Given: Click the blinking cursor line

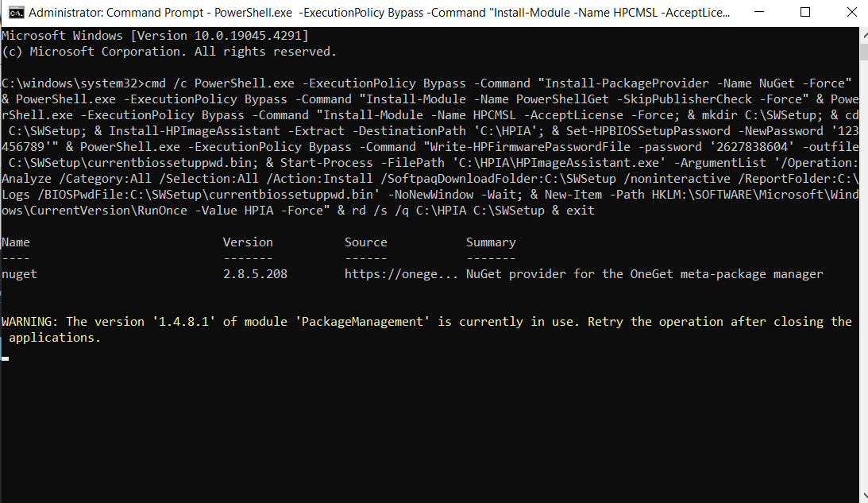Looking at the screenshot, I should point(5,358).
